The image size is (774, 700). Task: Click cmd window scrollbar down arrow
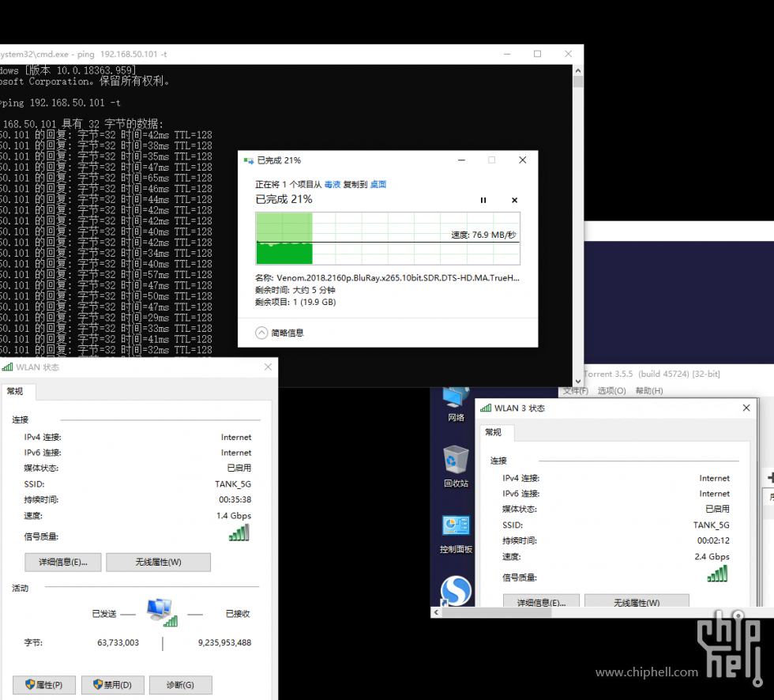(578, 381)
